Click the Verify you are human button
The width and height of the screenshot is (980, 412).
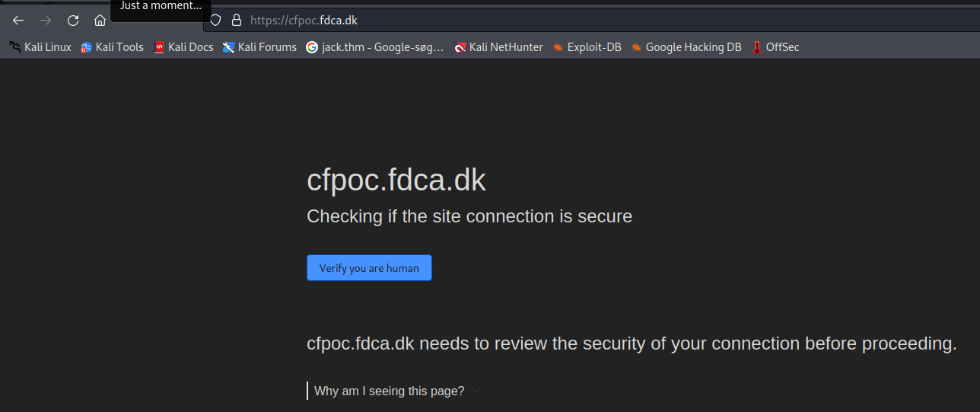[369, 268]
